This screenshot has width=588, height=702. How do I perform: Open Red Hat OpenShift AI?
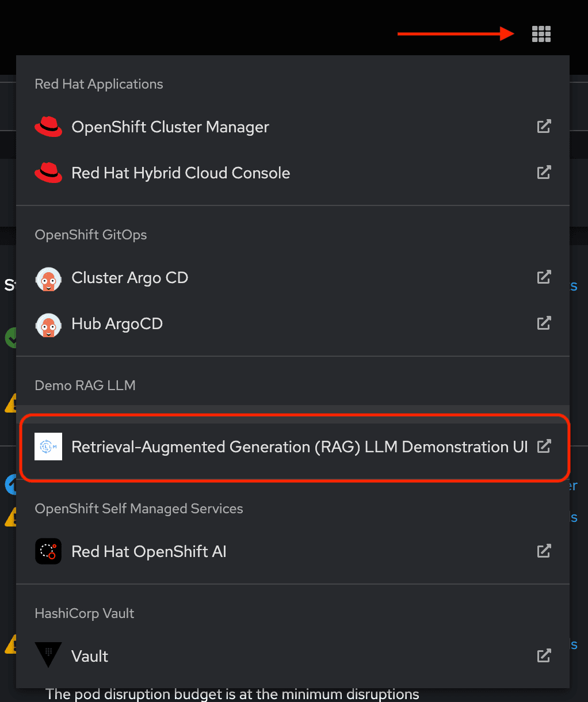coord(148,552)
